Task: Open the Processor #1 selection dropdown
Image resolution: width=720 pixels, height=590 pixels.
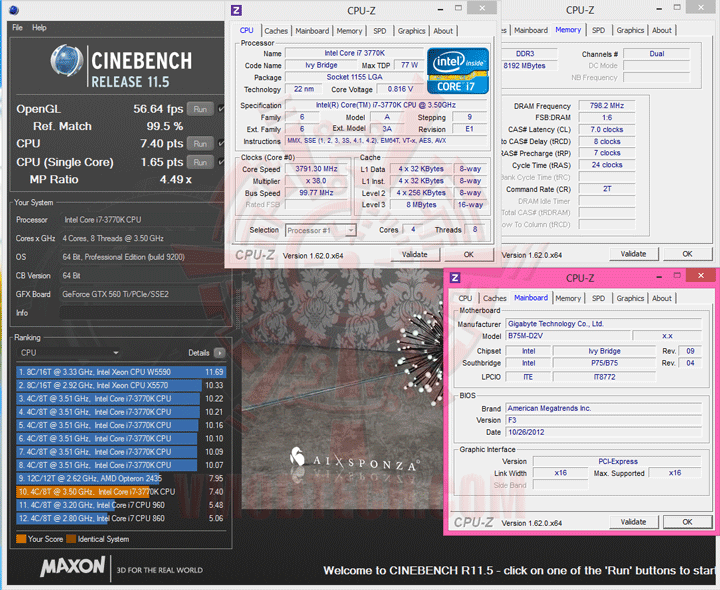Action: (321, 230)
